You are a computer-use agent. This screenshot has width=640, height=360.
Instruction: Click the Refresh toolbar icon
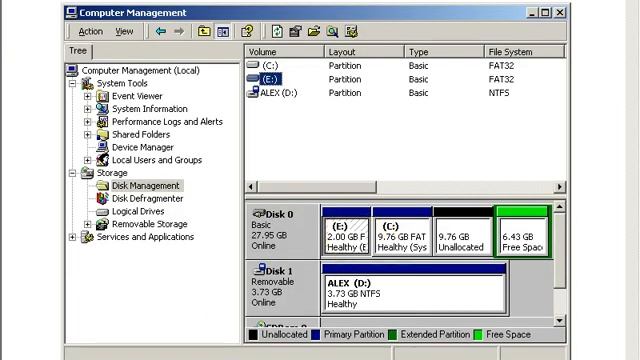[x=277, y=31]
